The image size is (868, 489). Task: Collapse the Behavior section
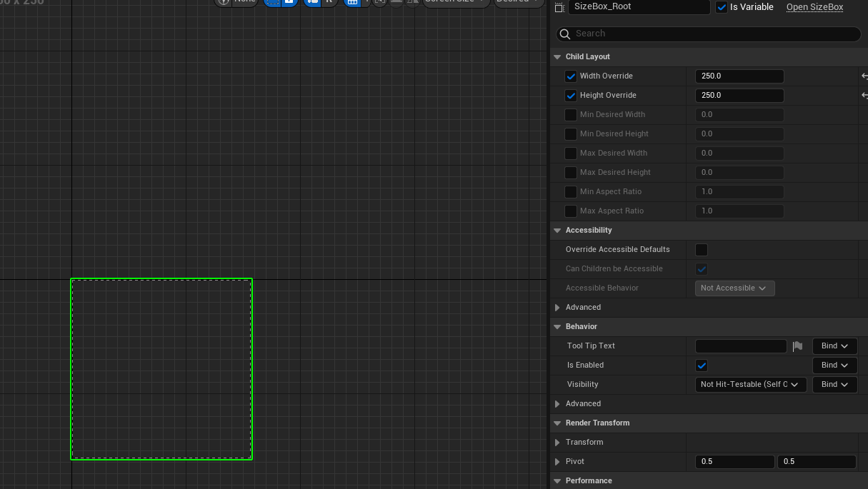[x=557, y=326]
